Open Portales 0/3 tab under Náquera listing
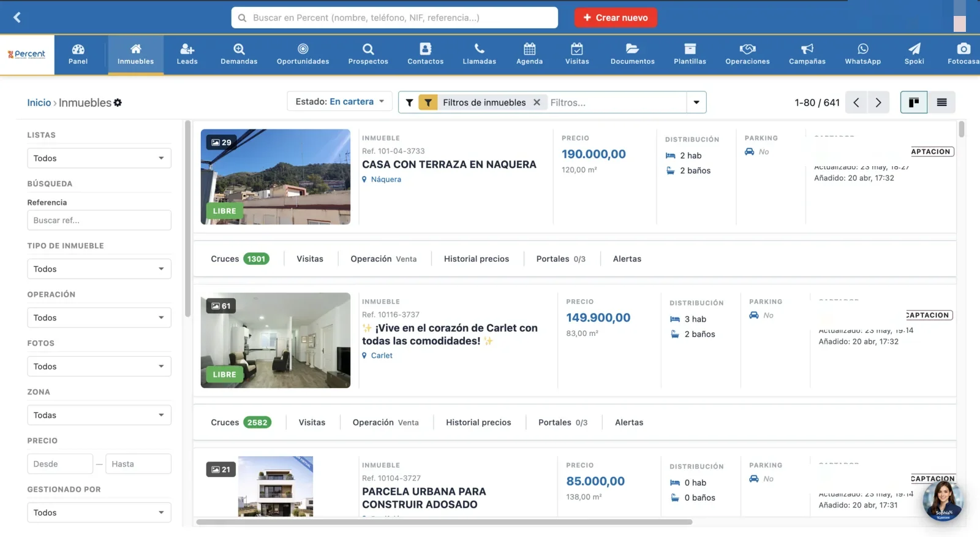Image resolution: width=980 pixels, height=537 pixels. [x=561, y=259]
